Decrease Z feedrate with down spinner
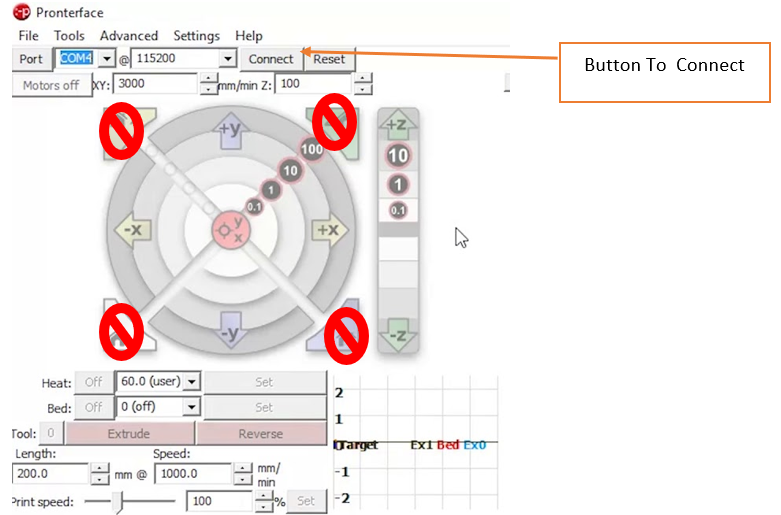The width and height of the screenshot is (781, 515). pos(363,90)
